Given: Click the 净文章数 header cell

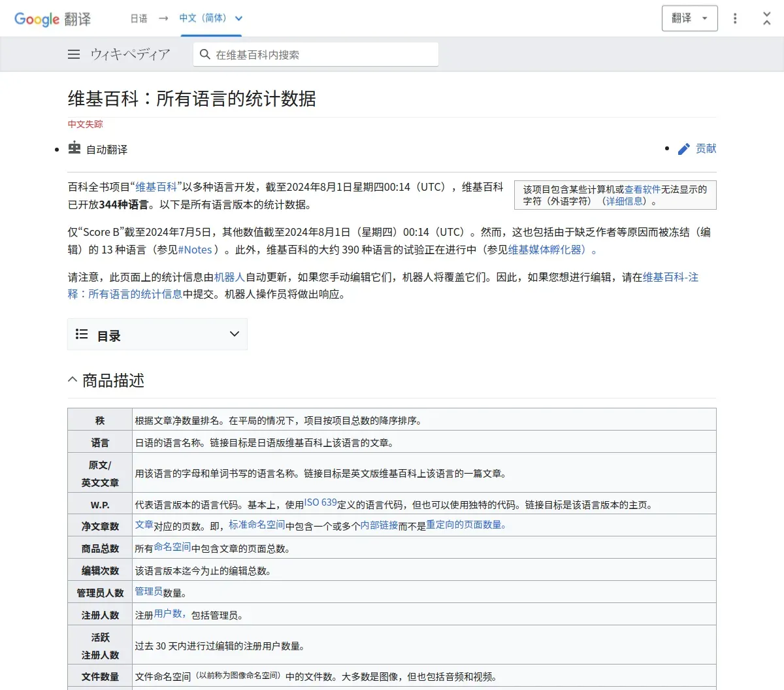Looking at the screenshot, I should [x=100, y=526].
